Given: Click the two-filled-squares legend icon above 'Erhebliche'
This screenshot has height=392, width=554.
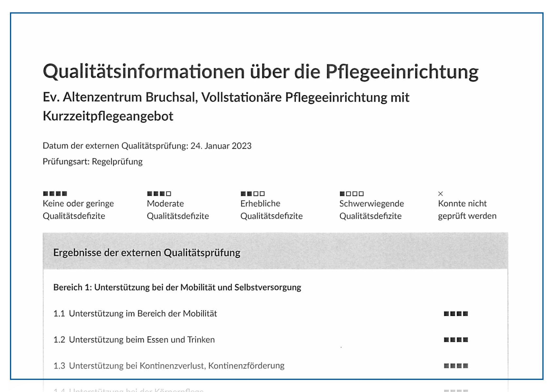Looking at the screenshot, I should pos(253,194).
